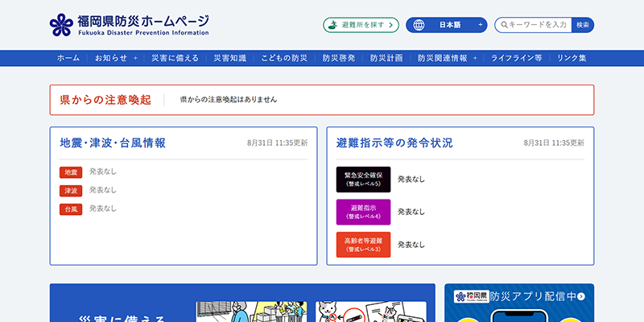Click the arrow icon beside 防災アプリ配信中
644x322 pixels.
point(580,296)
